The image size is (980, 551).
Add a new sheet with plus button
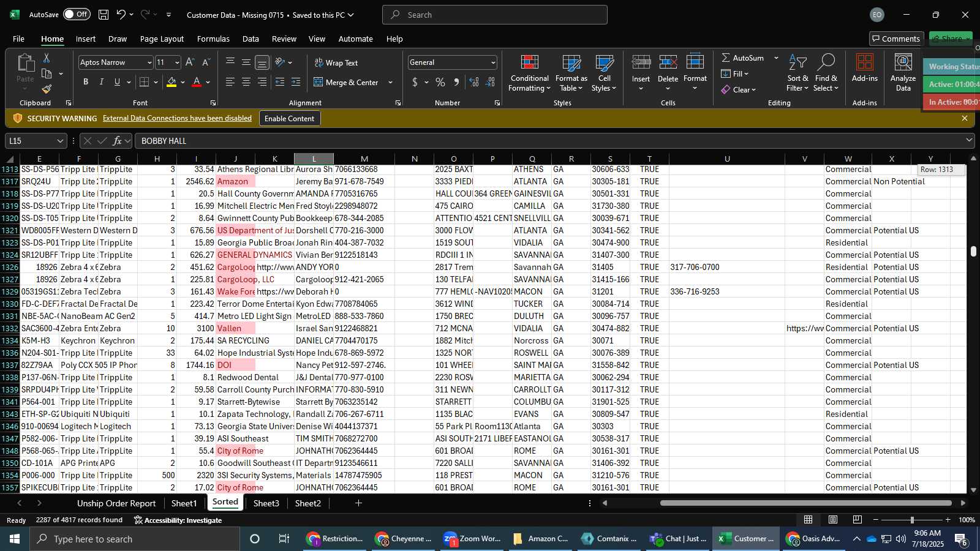[358, 503]
